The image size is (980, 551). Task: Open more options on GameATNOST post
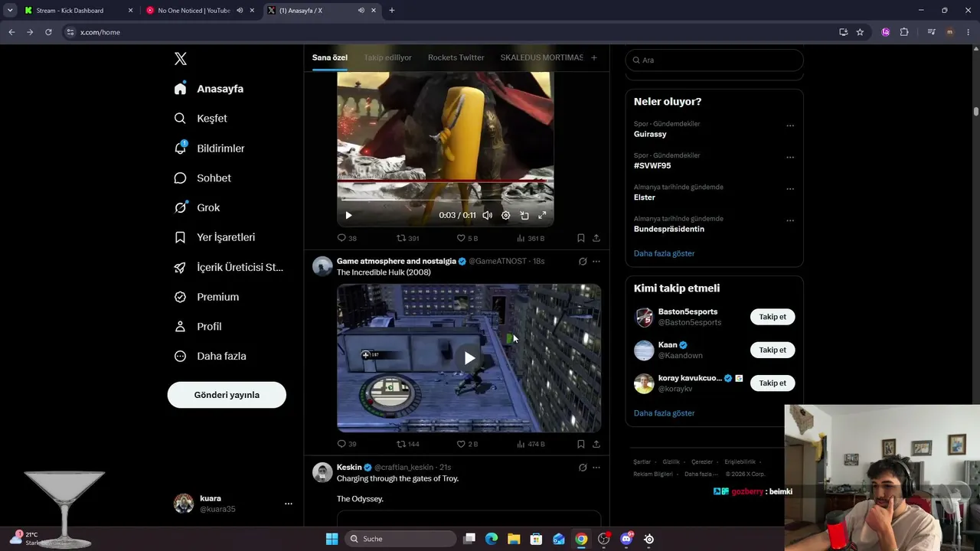pyautogui.click(x=596, y=261)
